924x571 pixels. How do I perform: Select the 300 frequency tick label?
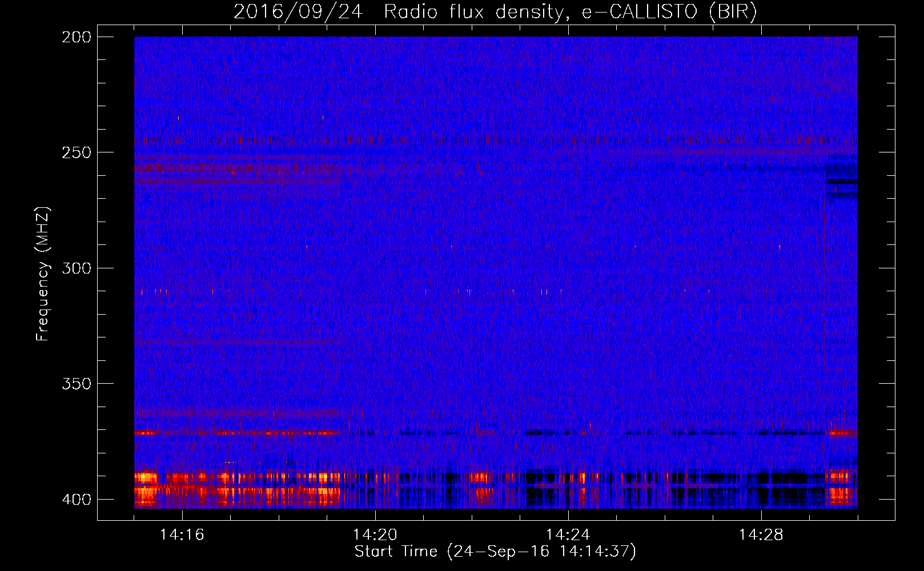(x=77, y=268)
